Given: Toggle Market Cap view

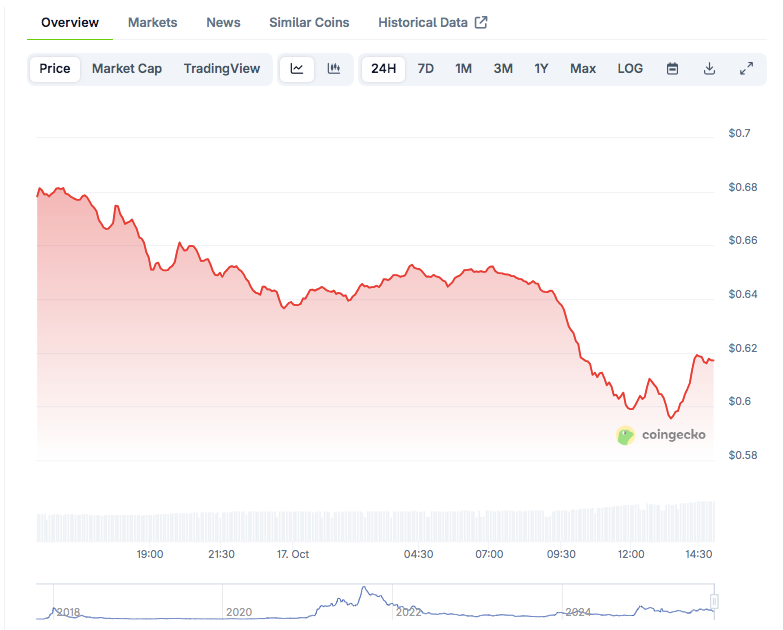Looking at the screenshot, I should [127, 69].
